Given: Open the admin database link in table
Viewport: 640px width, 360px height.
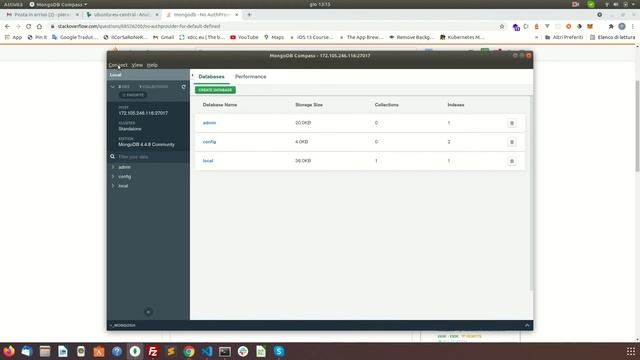Looking at the screenshot, I should click(209, 123).
